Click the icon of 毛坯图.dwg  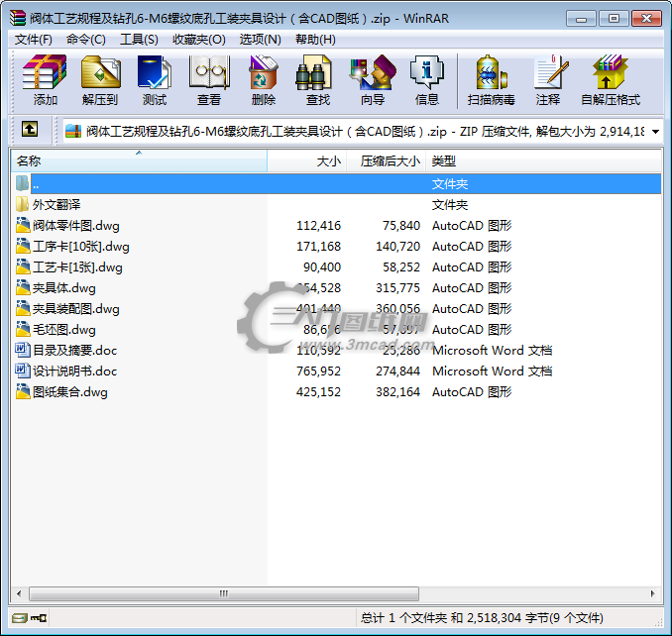(22, 329)
